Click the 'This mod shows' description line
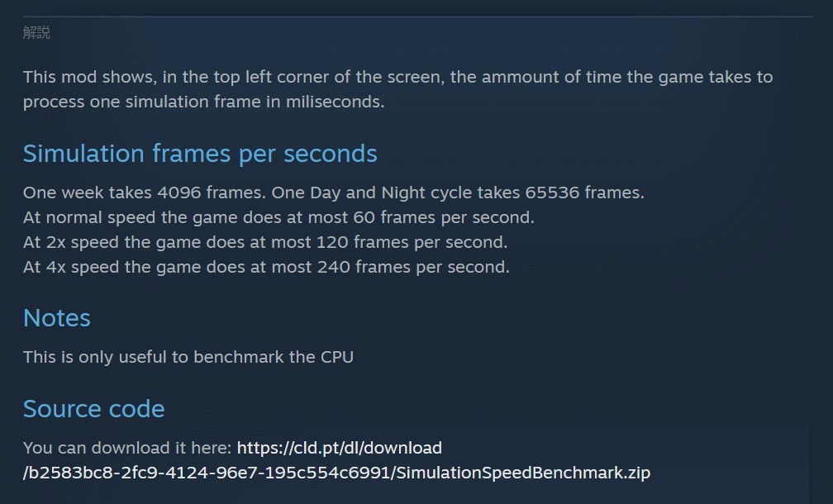The width and height of the screenshot is (833, 504). [397, 77]
